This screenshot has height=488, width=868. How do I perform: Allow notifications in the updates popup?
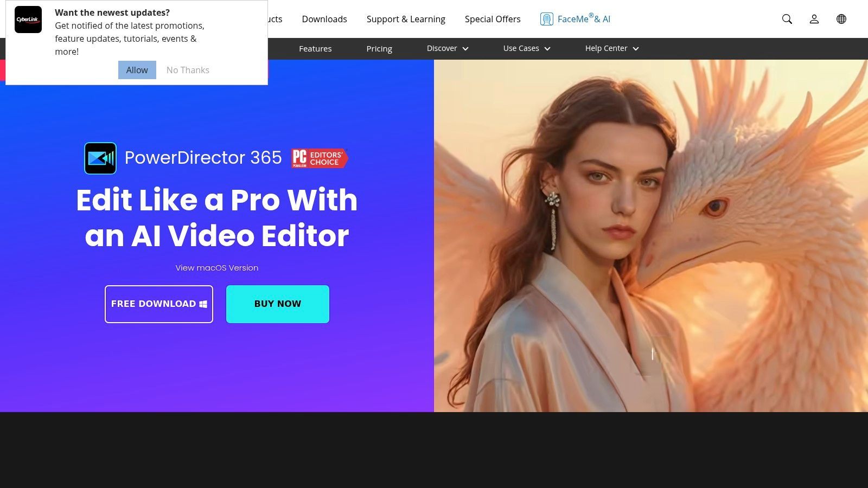137,70
